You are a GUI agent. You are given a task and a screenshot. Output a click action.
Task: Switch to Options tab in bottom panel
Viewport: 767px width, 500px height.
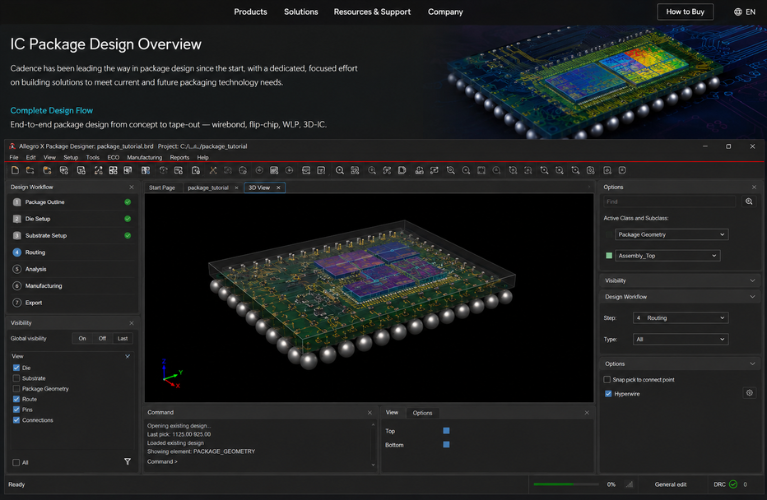click(422, 413)
